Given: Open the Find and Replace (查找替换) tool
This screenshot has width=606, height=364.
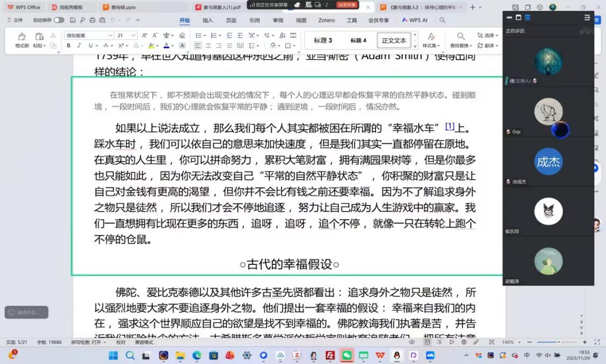Looking at the screenshot, I should click(x=461, y=40).
